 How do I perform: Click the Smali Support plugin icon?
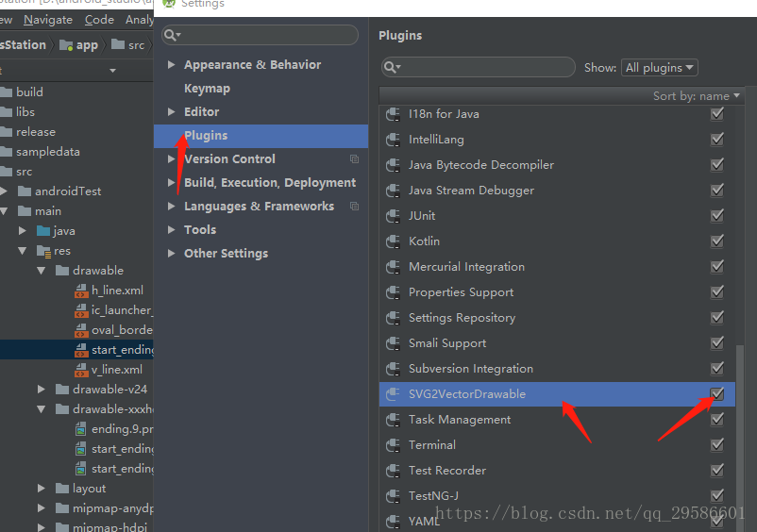(x=393, y=343)
